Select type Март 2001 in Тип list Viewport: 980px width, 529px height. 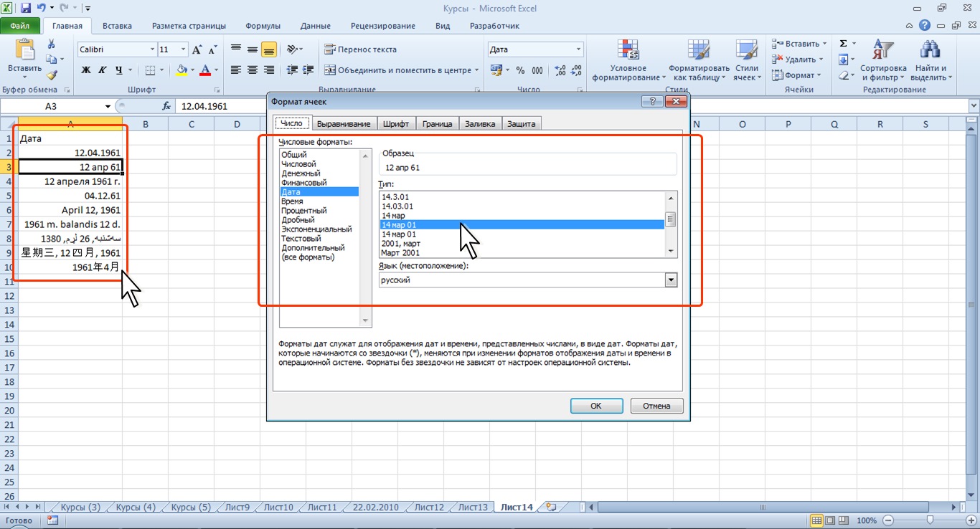point(401,252)
